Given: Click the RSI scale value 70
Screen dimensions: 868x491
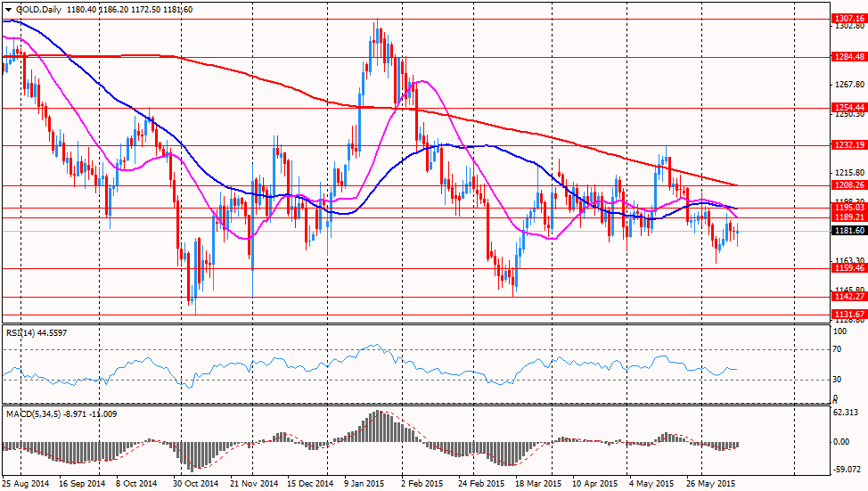Looking at the screenshot, I should point(837,349).
